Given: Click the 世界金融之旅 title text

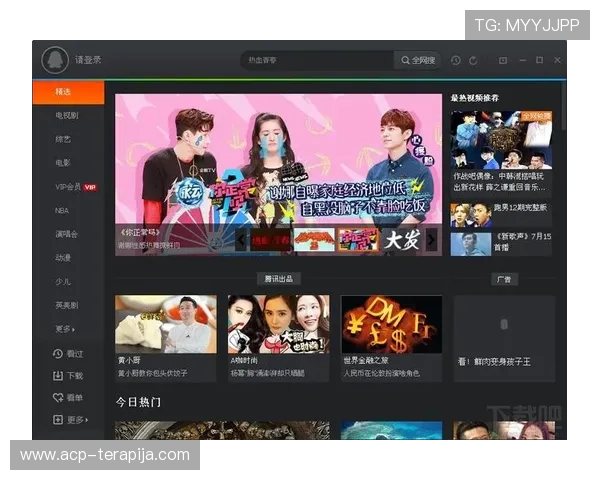Looking at the screenshot, I should point(366,360).
